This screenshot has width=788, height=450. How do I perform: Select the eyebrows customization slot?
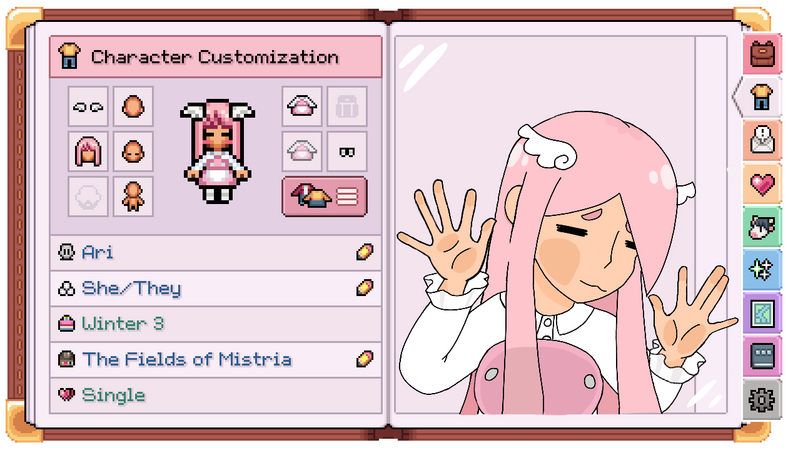point(88,106)
